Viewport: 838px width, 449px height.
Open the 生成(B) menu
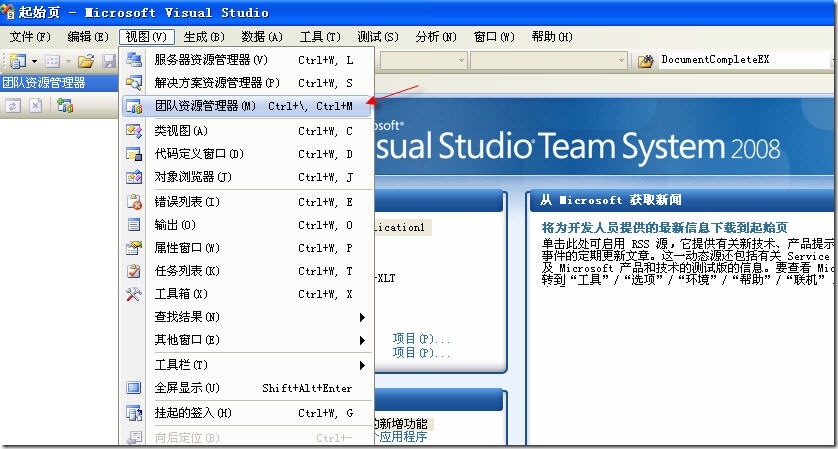click(204, 37)
